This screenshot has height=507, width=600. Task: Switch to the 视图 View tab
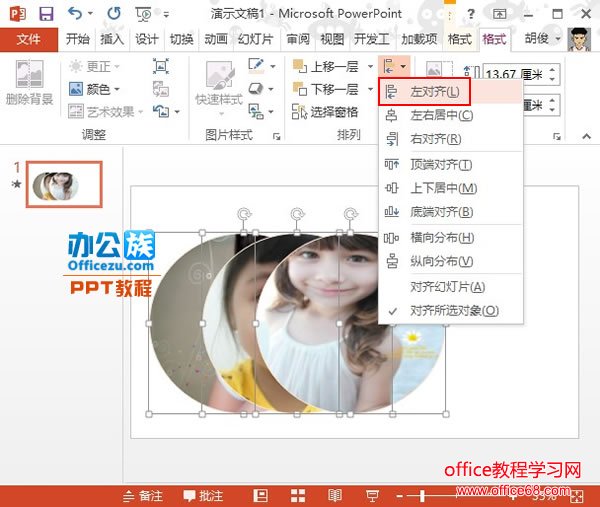point(332,39)
